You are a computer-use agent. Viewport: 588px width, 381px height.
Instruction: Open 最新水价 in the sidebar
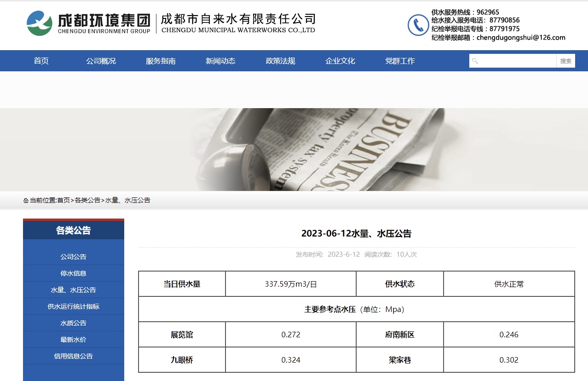pyautogui.click(x=74, y=340)
